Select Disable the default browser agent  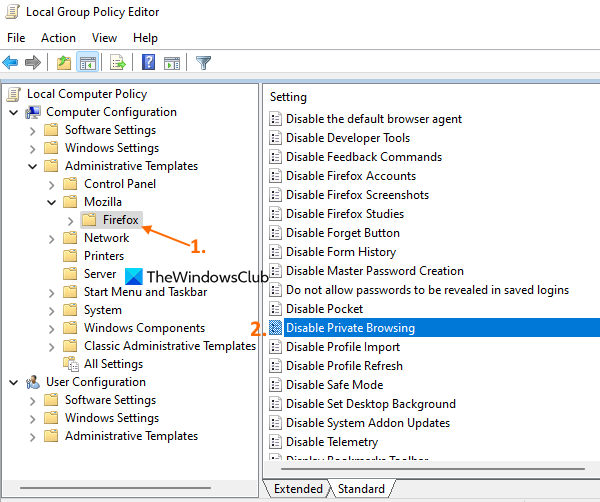[x=374, y=119]
